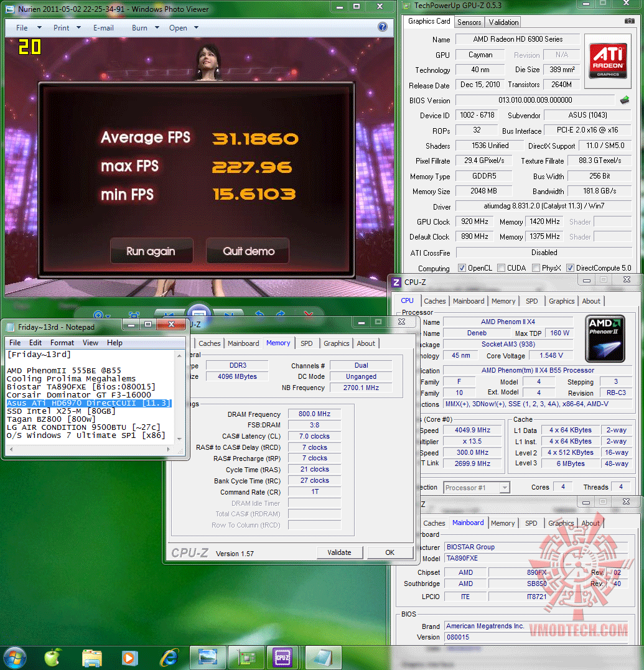Toggle the CUDA checkbox in GPU-Z
This screenshot has width=644, height=670.
click(502, 268)
